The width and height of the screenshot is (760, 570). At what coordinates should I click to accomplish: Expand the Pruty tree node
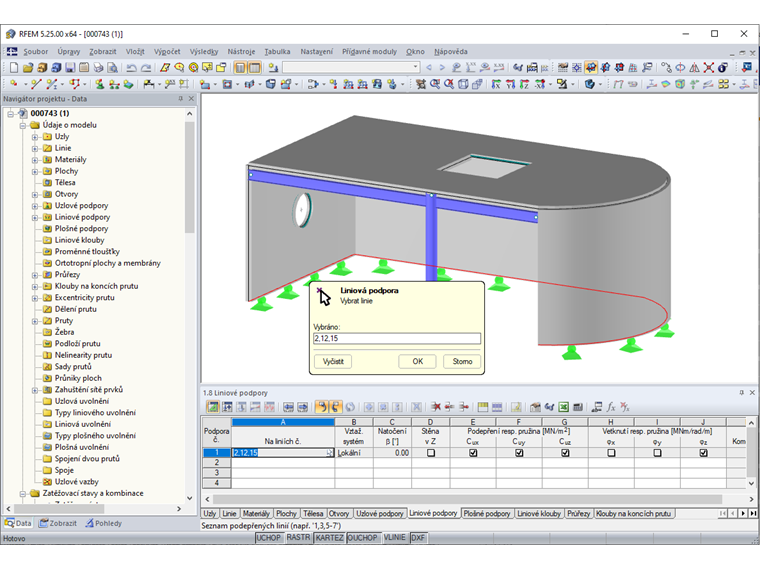pyautogui.click(x=35, y=321)
